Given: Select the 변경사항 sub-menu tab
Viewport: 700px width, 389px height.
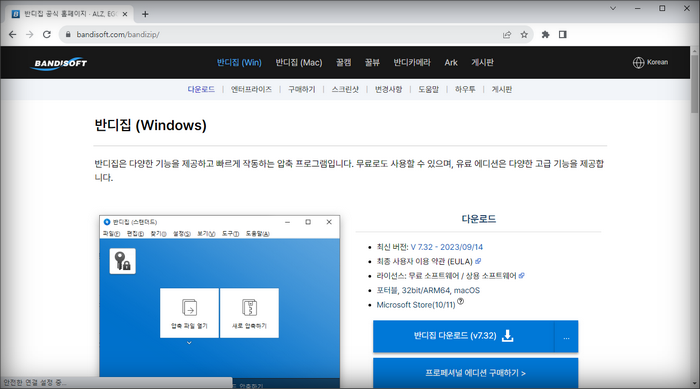Looking at the screenshot, I should coord(388,89).
